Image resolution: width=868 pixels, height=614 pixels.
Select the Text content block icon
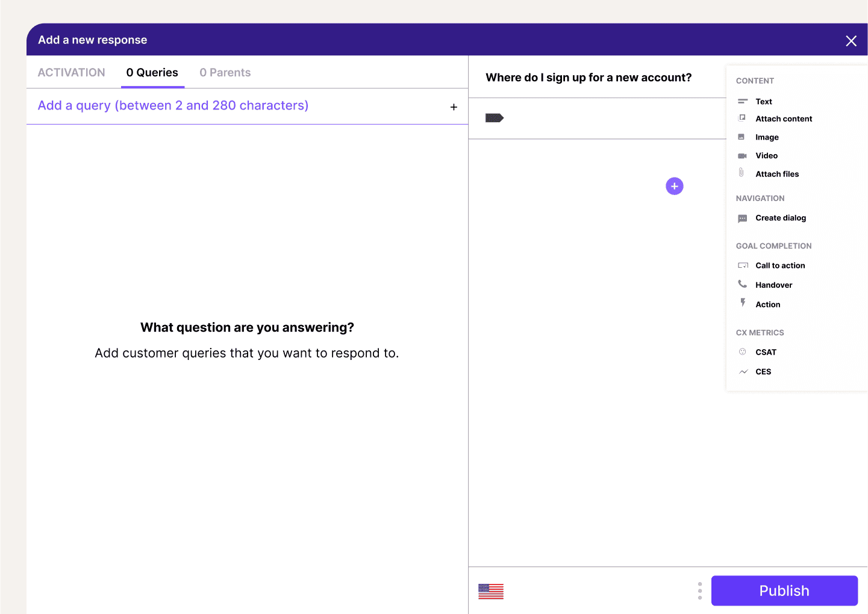[743, 101]
